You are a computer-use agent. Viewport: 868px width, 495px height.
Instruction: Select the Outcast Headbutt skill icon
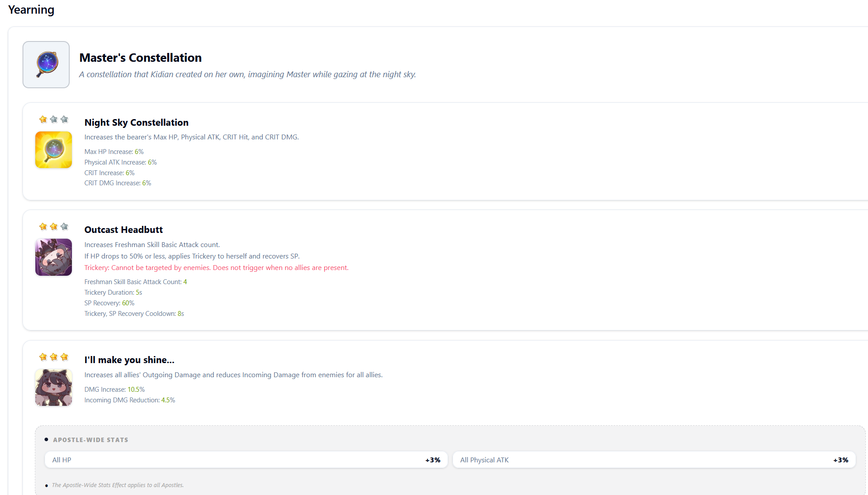53,257
